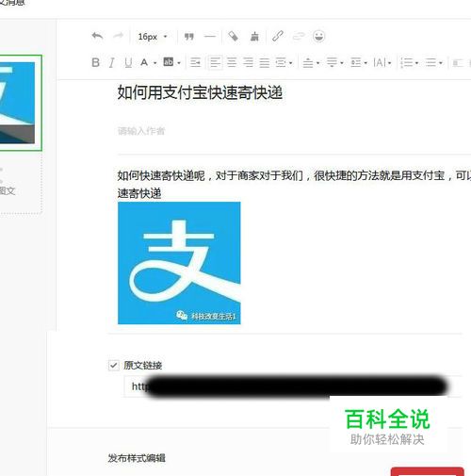
Task: Apply first-line indent to the paragraph
Action: click(195, 62)
